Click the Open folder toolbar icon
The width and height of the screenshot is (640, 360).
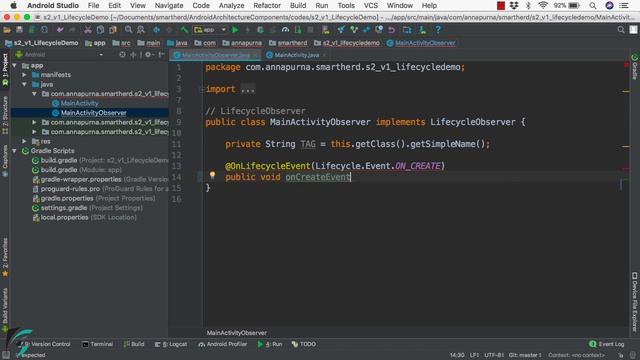pyautogui.click(x=7, y=30)
